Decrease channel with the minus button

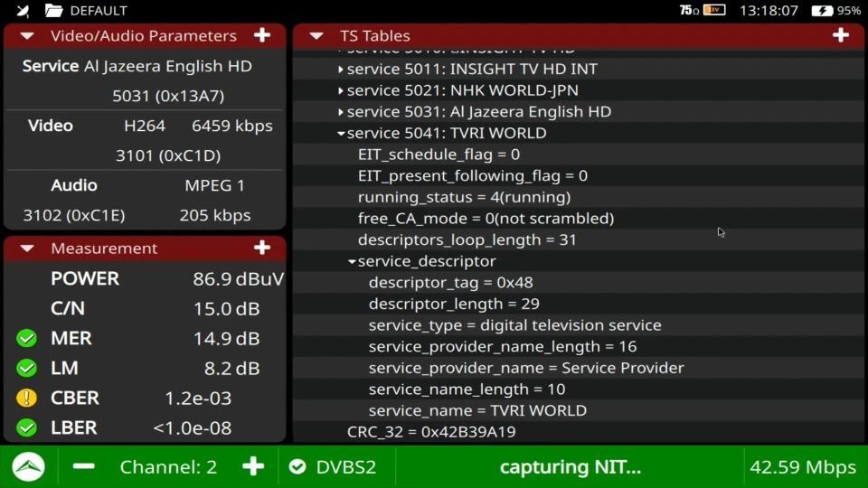[x=83, y=466]
